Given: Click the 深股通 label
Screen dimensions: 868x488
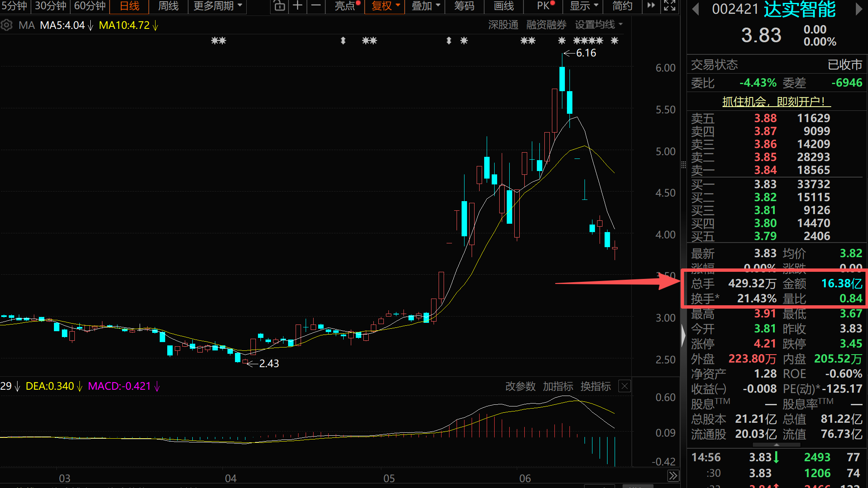Looking at the screenshot, I should (x=503, y=25).
